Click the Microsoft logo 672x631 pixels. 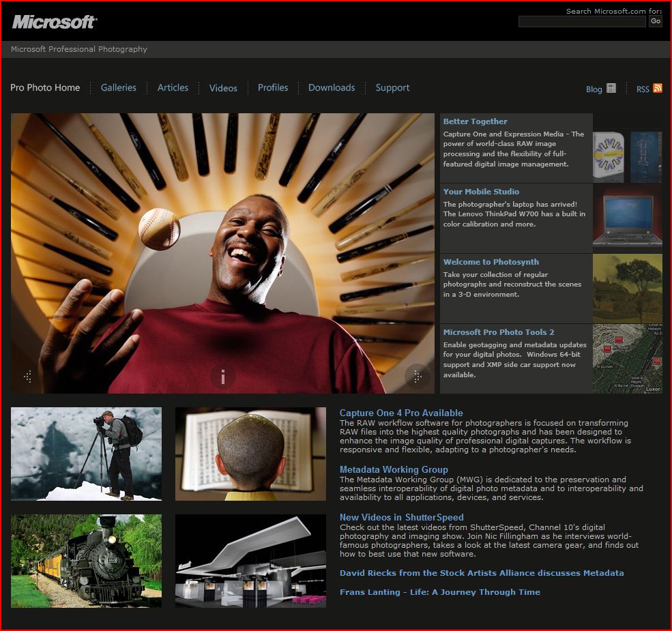[55, 22]
